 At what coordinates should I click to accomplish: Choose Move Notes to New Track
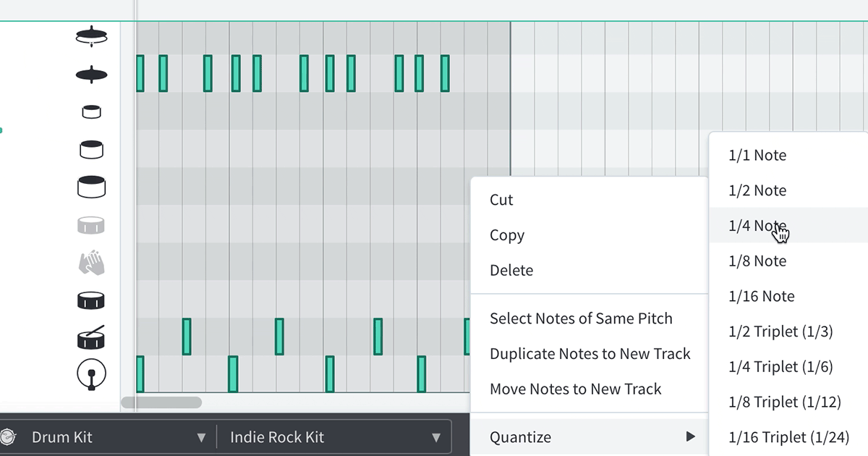[575, 389]
